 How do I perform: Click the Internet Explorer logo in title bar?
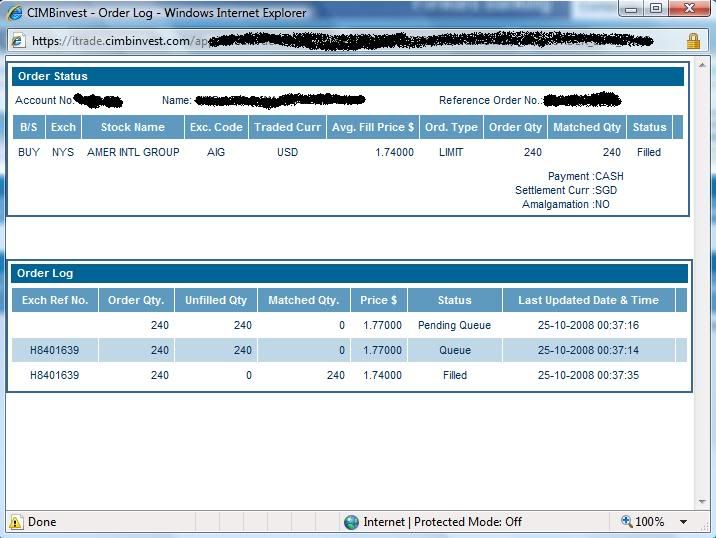click(x=13, y=12)
